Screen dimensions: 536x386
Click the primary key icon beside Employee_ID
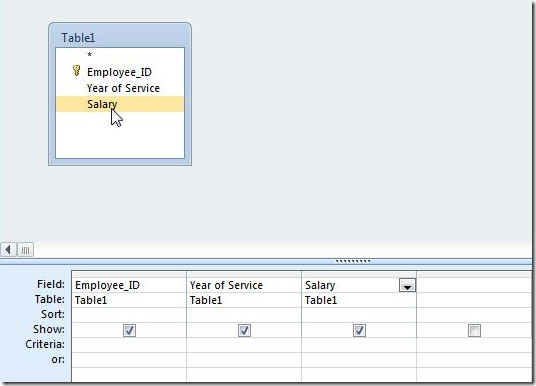77,71
